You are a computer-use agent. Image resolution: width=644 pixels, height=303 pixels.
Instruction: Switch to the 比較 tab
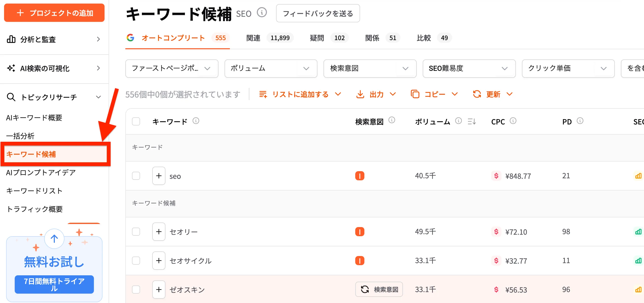434,38
